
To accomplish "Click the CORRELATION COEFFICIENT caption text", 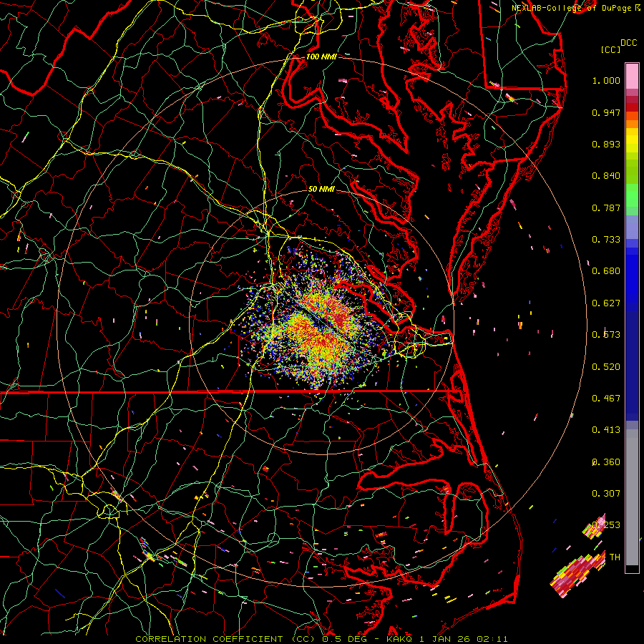I will click(x=209, y=639).
